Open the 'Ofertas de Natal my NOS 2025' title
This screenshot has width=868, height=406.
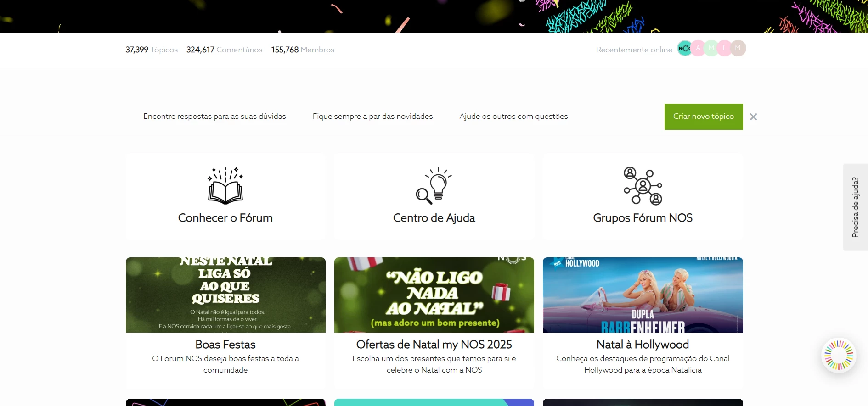point(434,345)
